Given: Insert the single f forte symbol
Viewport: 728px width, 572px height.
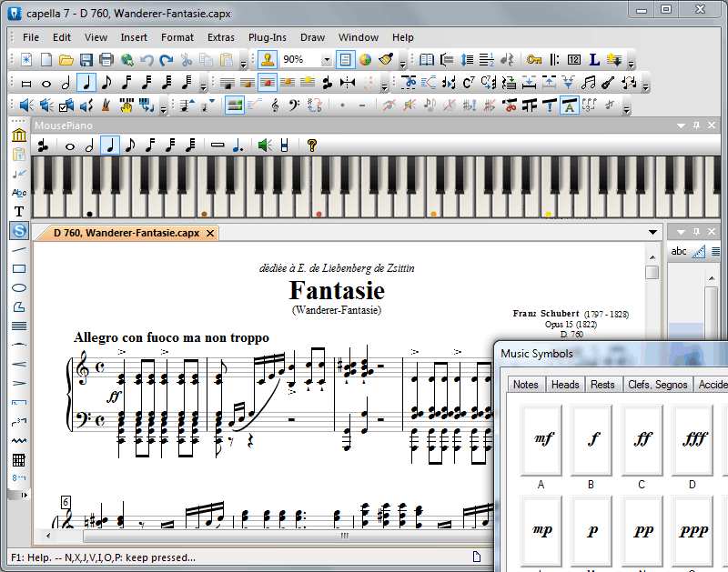Looking at the screenshot, I should tap(591, 440).
